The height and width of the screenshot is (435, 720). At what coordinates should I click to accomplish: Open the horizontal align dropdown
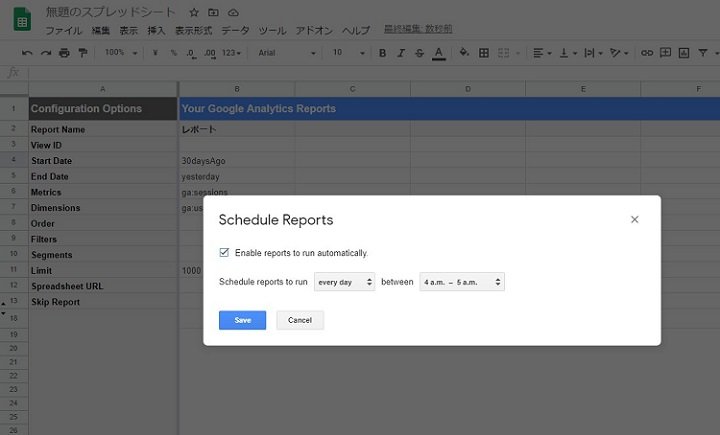[542, 53]
